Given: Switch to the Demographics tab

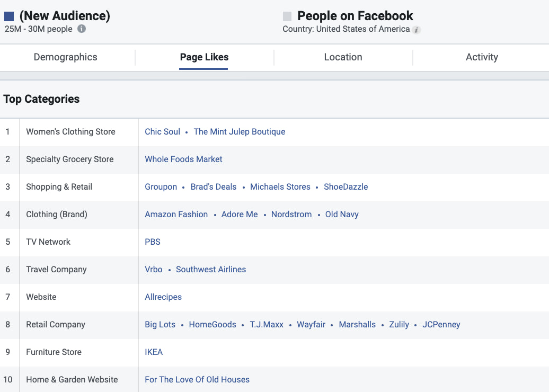Looking at the screenshot, I should pos(65,57).
